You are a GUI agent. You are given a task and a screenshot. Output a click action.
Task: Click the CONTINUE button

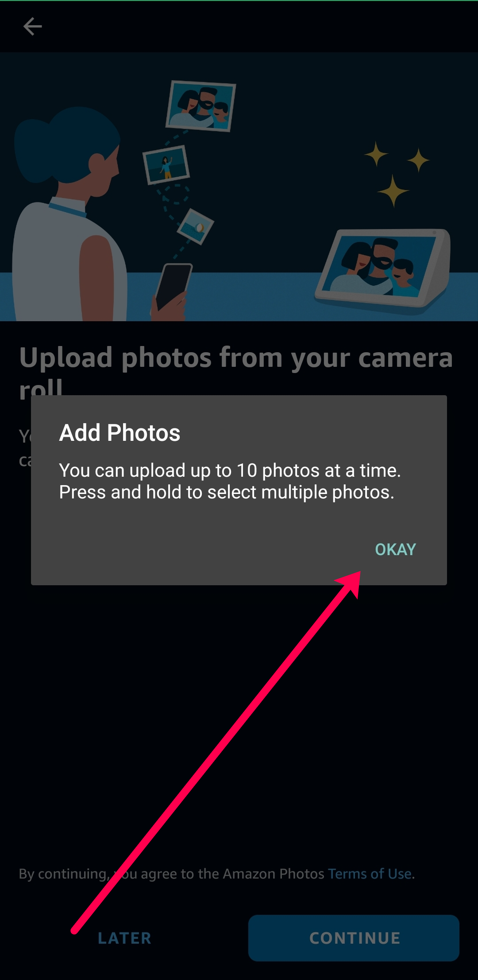click(354, 938)
